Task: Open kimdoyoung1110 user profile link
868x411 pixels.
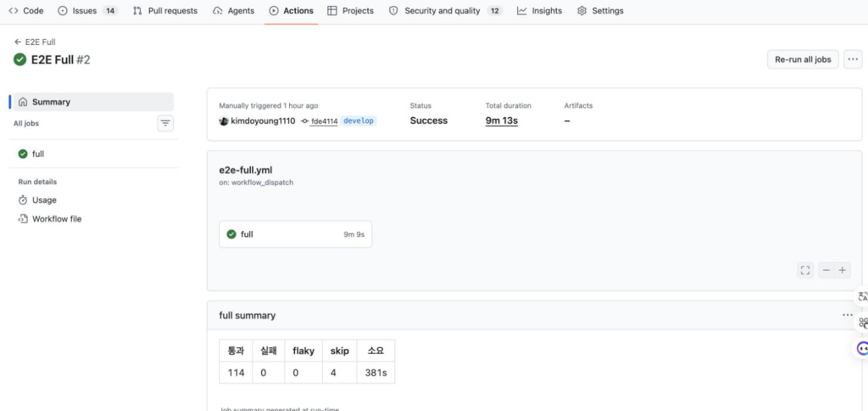Action: point(263,121)
